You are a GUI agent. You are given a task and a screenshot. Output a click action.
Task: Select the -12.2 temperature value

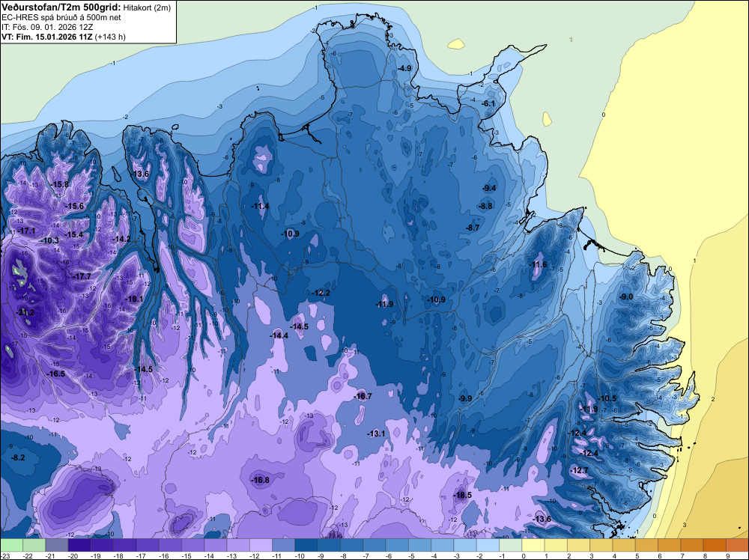point(321,293)
